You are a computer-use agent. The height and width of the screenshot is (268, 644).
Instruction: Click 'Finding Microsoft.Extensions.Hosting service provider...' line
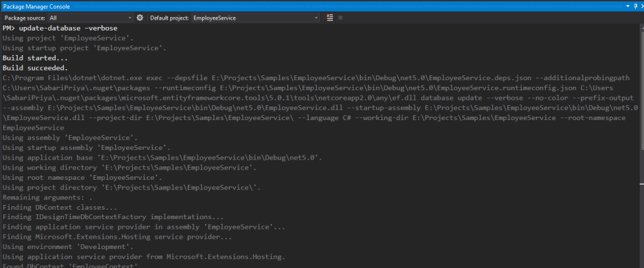[117, 237]
